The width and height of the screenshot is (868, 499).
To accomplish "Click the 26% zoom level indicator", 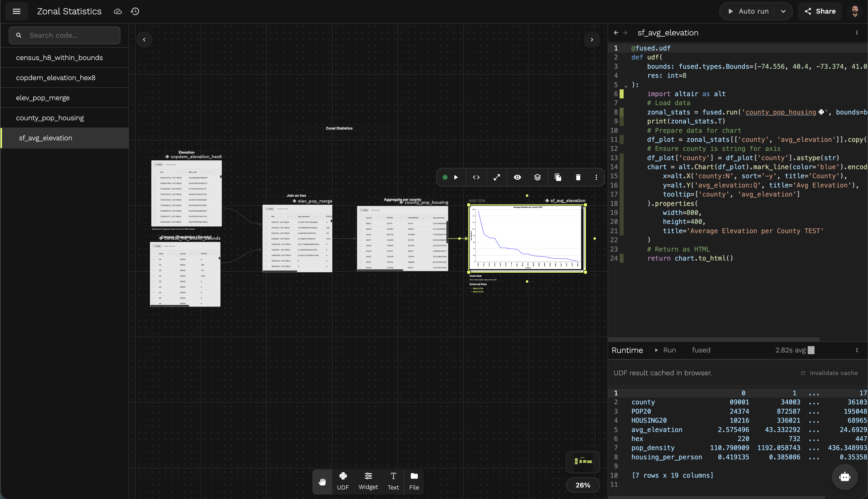I will [583, 485].
